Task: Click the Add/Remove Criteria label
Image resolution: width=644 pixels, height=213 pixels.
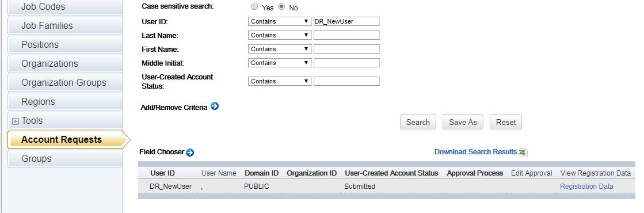Action: [174, 107]
